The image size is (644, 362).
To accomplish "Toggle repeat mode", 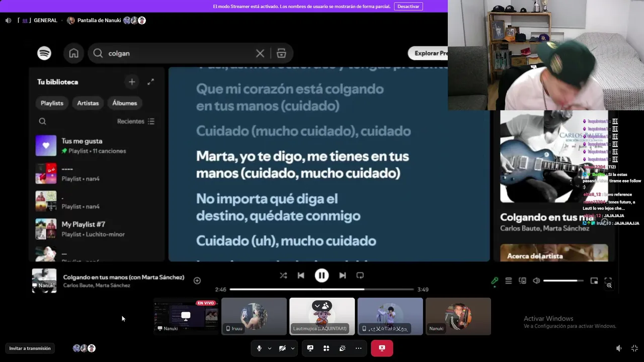I will [x=360, y=276].
